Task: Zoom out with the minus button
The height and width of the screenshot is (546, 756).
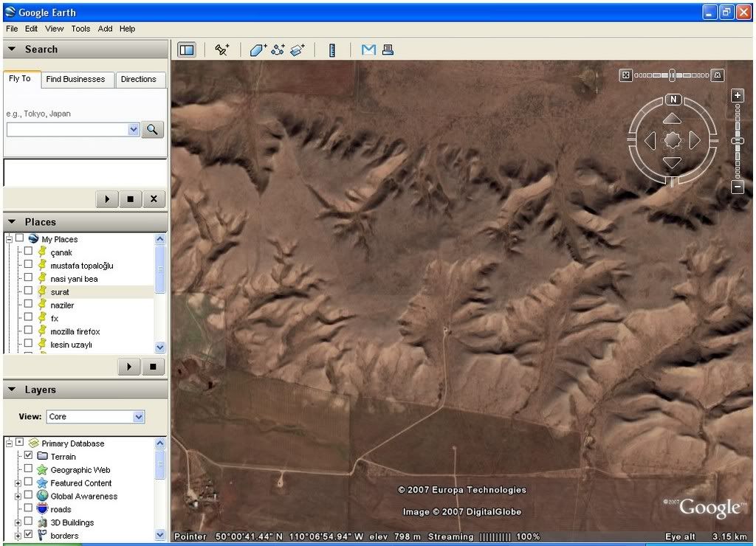Action: [738, 187]
